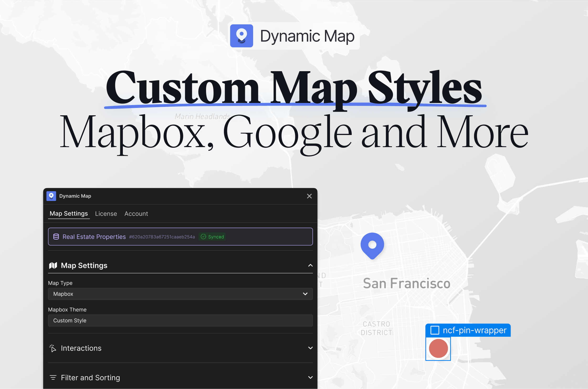The height and width of the screenshot is (389, 588).
Task: Click the Interactions section heading
Action: tap(81, 348)
